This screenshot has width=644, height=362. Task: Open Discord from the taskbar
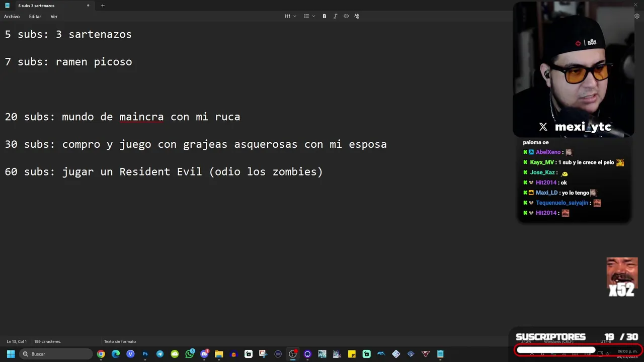coord(204,354)
